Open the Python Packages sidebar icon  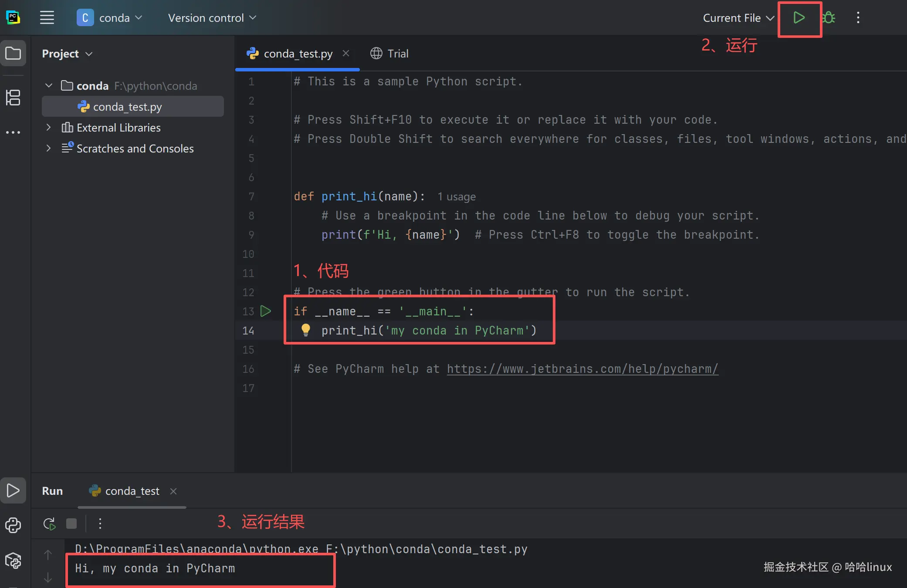tap(13, 561)
